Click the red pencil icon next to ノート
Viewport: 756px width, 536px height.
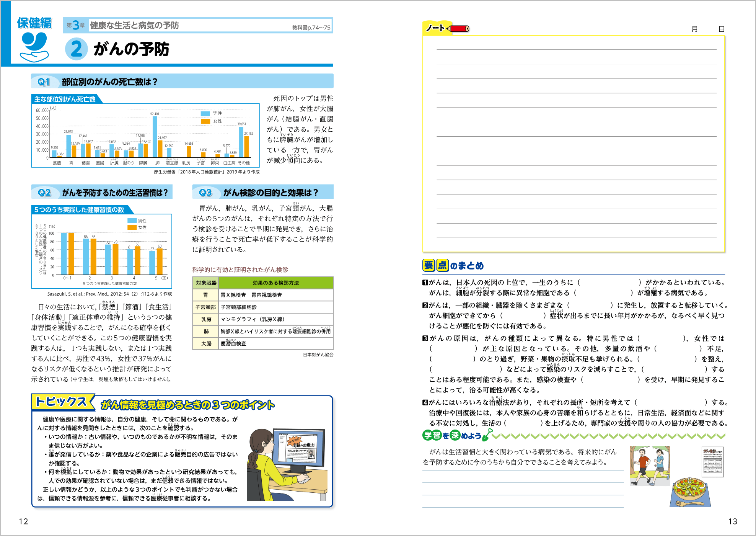pos(458,29)
